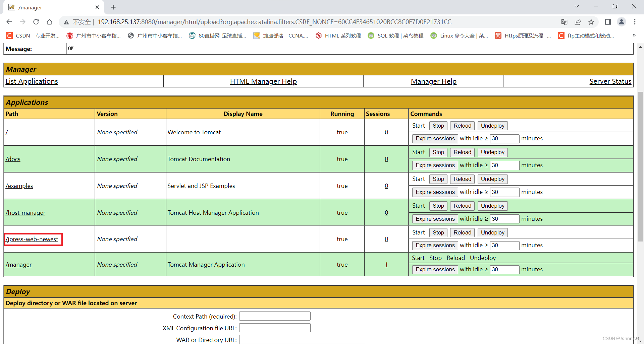Close the /manager tab
Image resolution: width=644 pixels, height=344 pixels.
pyautogui.click(x=97, y=7)
